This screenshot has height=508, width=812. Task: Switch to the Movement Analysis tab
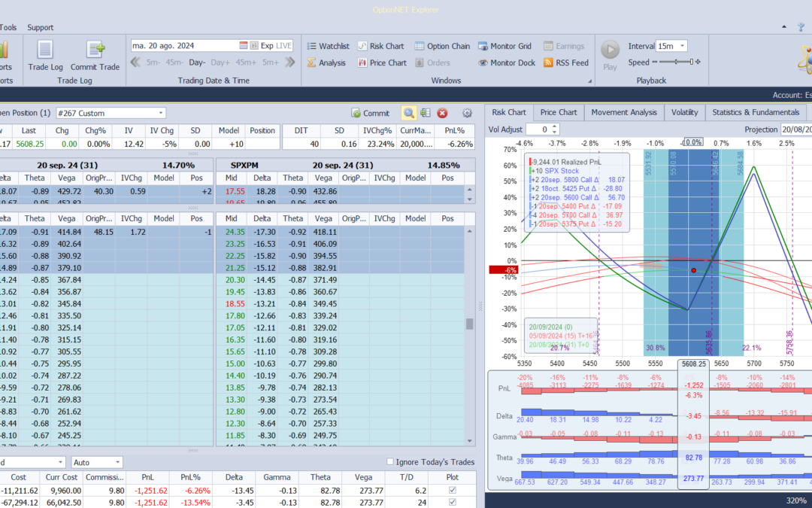click(623, 112)
